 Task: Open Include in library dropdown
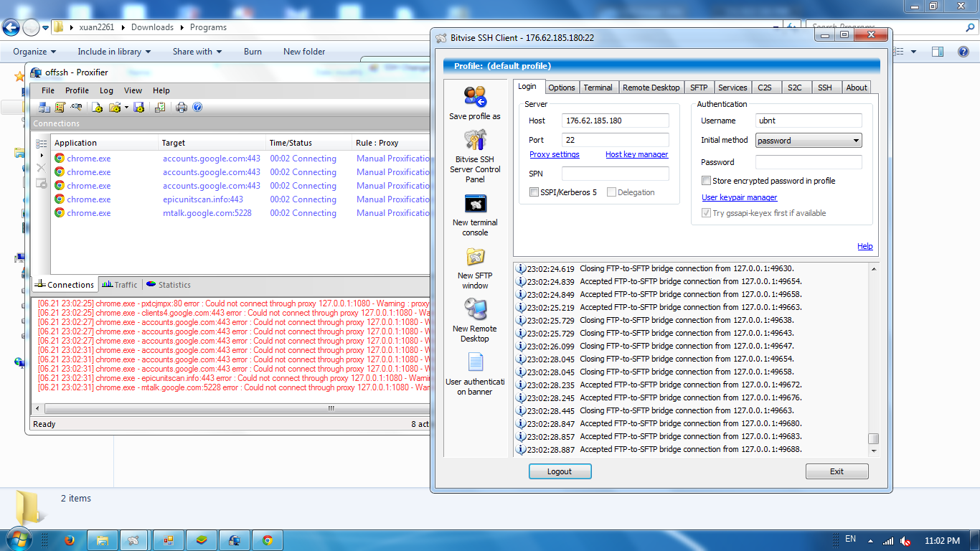click(114, 52)
